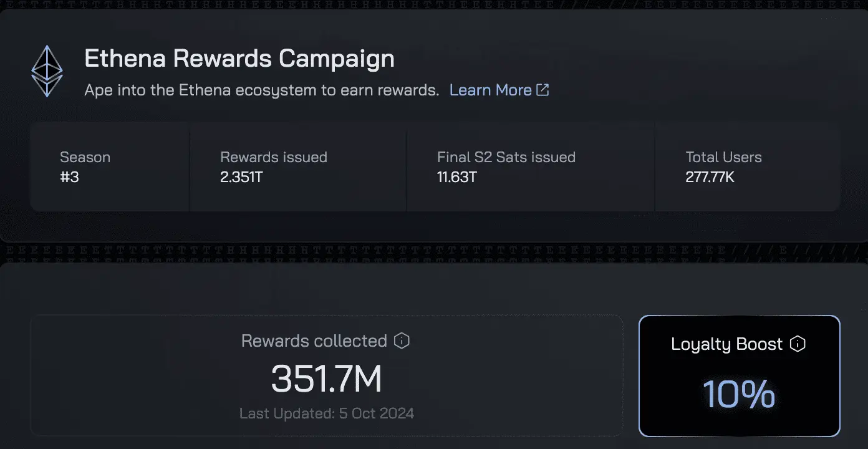
Task: Click the Total Users label
Action: (x=724, y=157)
